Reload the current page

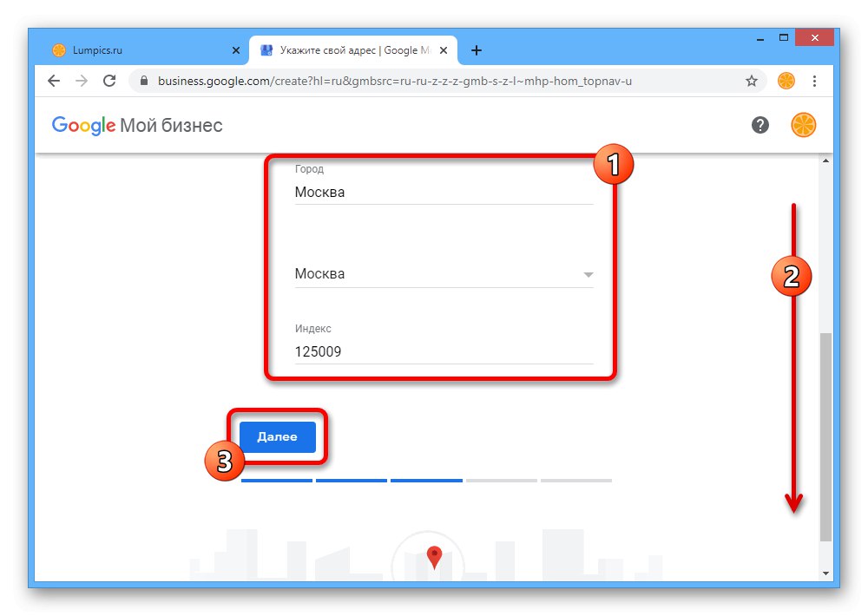point(109,81)
